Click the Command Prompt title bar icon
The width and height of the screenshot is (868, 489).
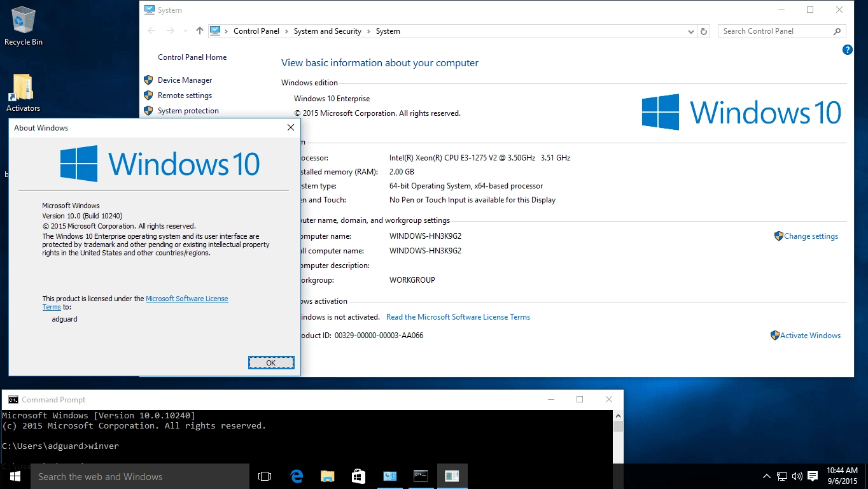(13, 399)
